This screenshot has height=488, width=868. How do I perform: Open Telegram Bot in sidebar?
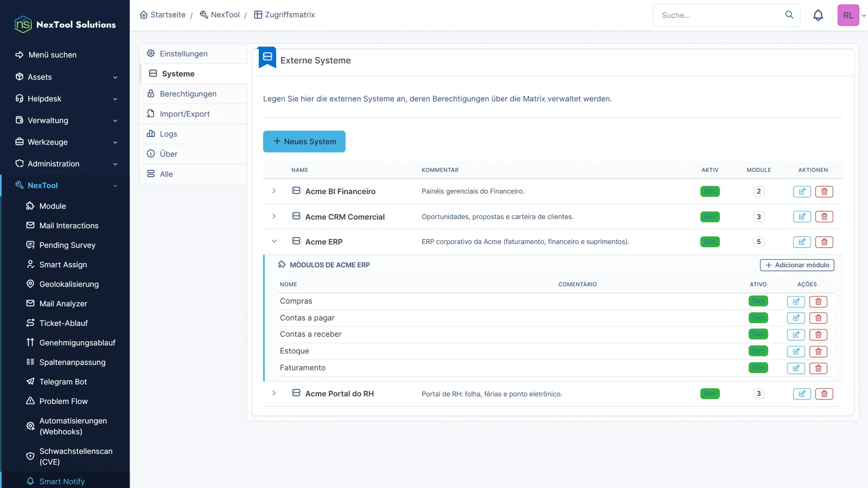[x=65, y=382]
